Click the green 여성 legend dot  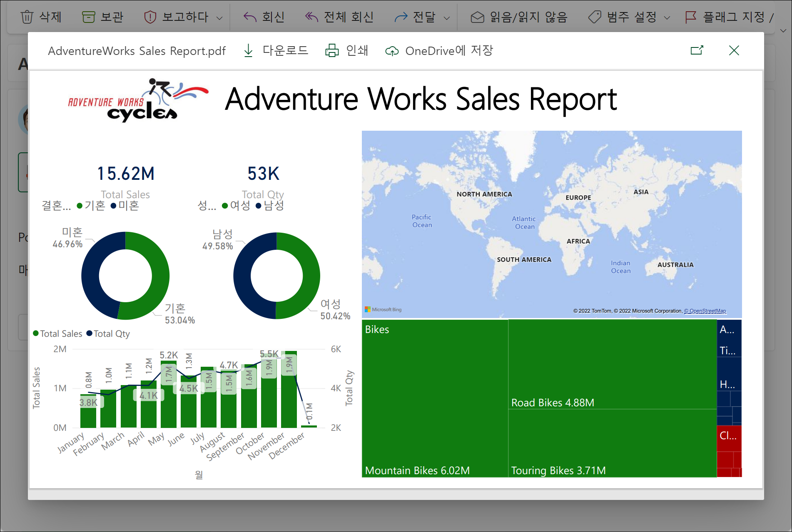225,206
